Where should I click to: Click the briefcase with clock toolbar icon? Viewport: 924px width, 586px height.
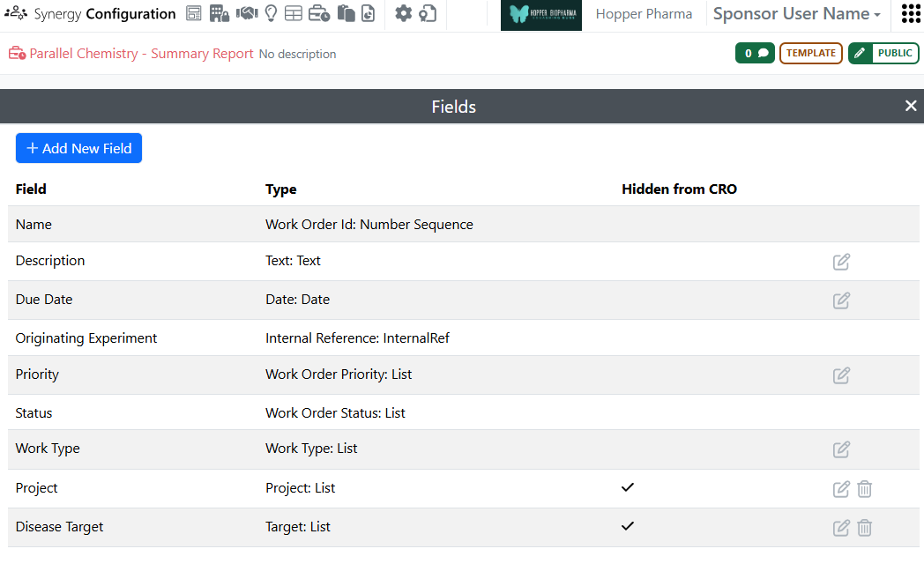coord(319,14)
